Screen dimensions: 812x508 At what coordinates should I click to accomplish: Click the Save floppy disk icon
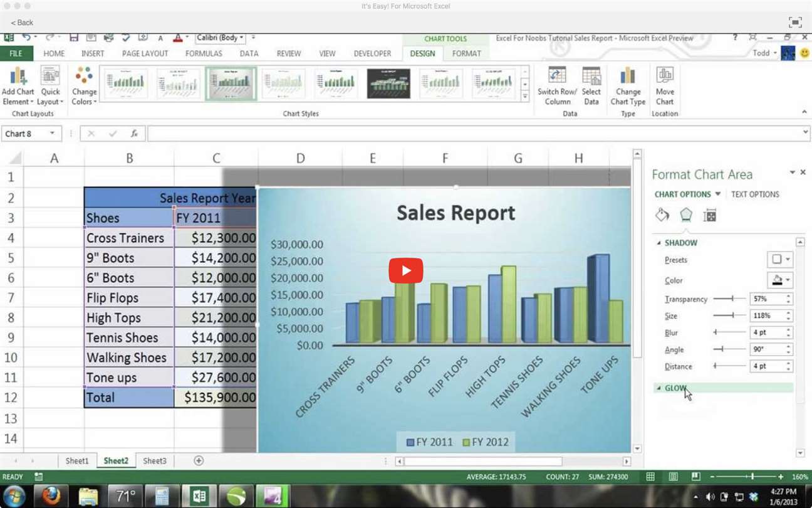point(74,38)
